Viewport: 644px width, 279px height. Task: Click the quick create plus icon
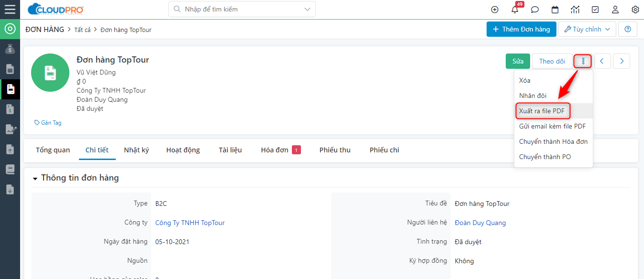click(x=495, y=10)
